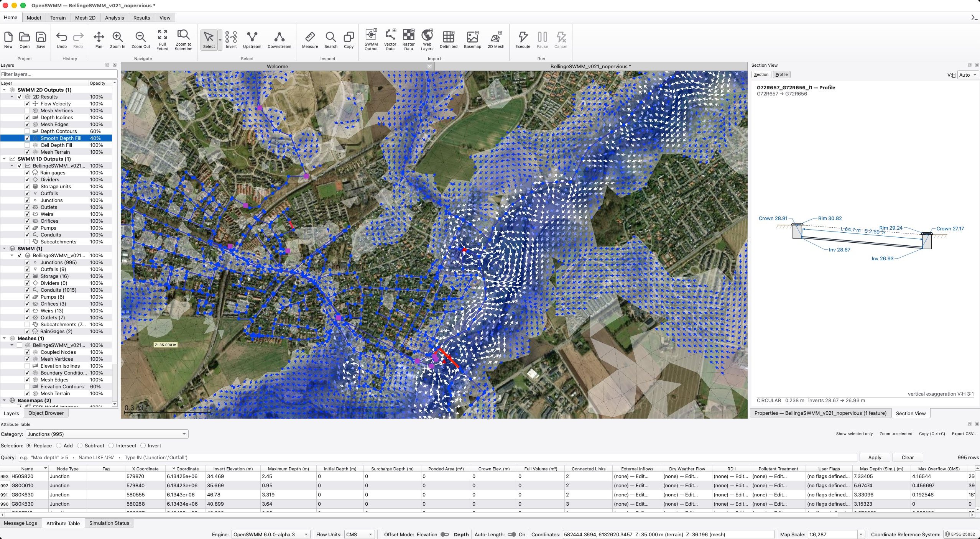Import a 2D Mesh
Image resolution: width=980 pixels, height=539 pixels.
pos(496,40)
